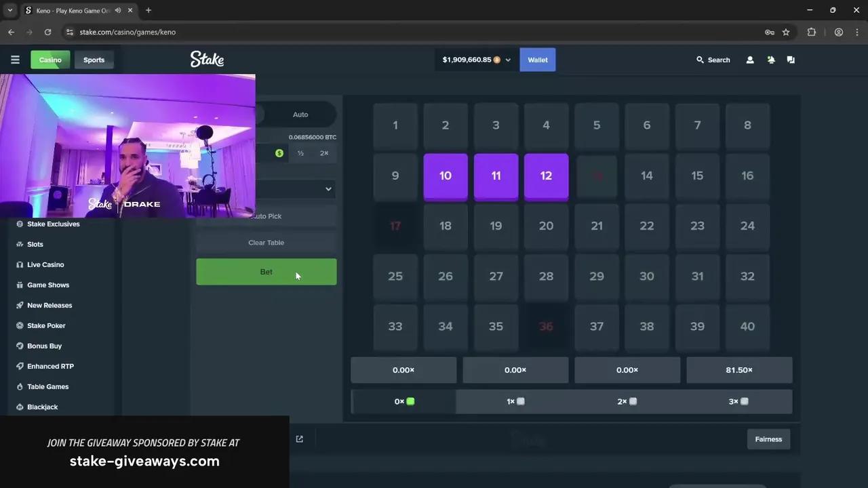
Task: Select Keno number 4
Action: pos(546,126)
